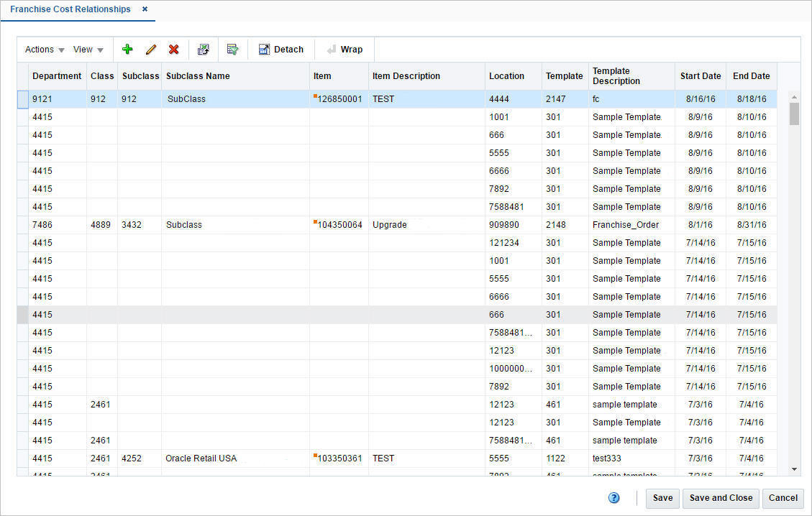Open the Query by Example filter icon
Image resolution: width=812 pixels, height=516 pixels.
232,49
